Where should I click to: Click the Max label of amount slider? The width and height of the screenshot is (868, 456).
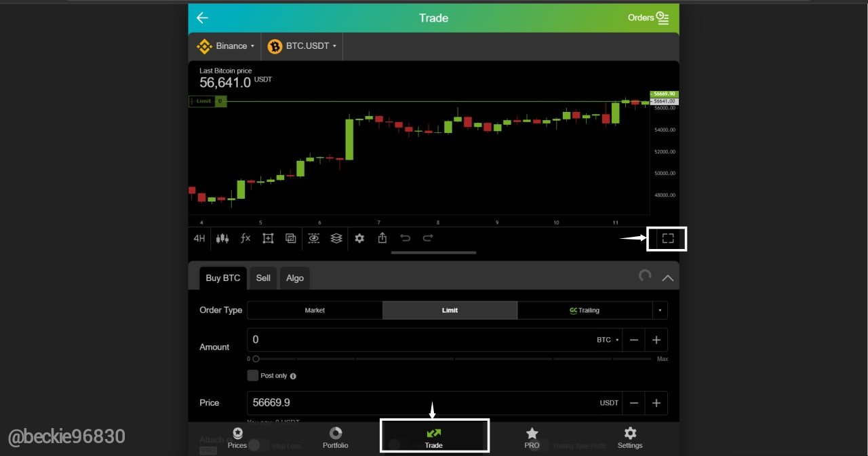[663, 359]
